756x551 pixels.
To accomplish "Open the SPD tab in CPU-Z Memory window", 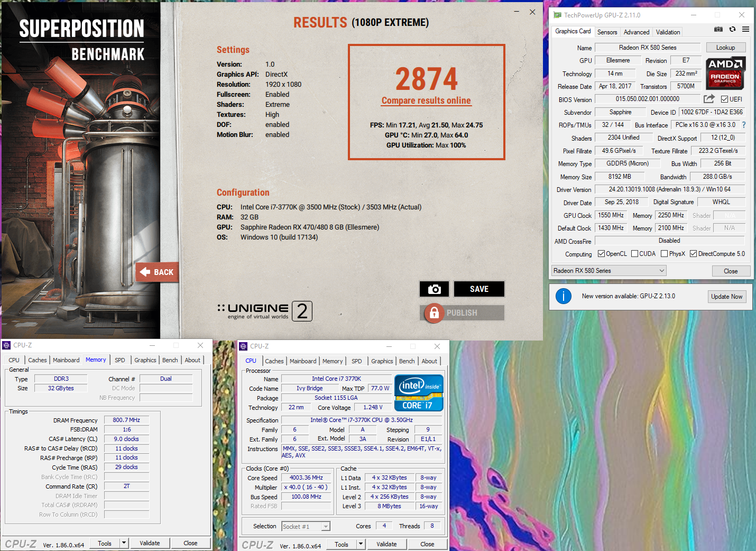I will (120, 360).
